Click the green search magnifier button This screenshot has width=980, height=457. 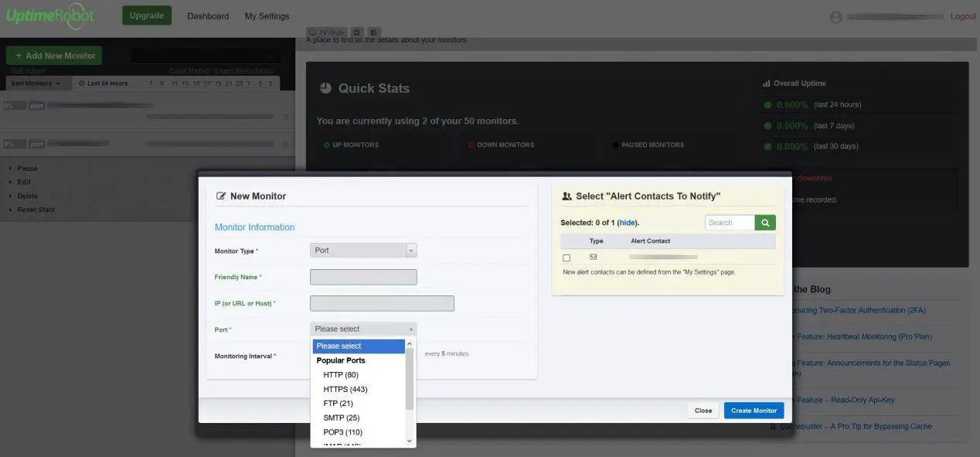(x=765, y=223)
